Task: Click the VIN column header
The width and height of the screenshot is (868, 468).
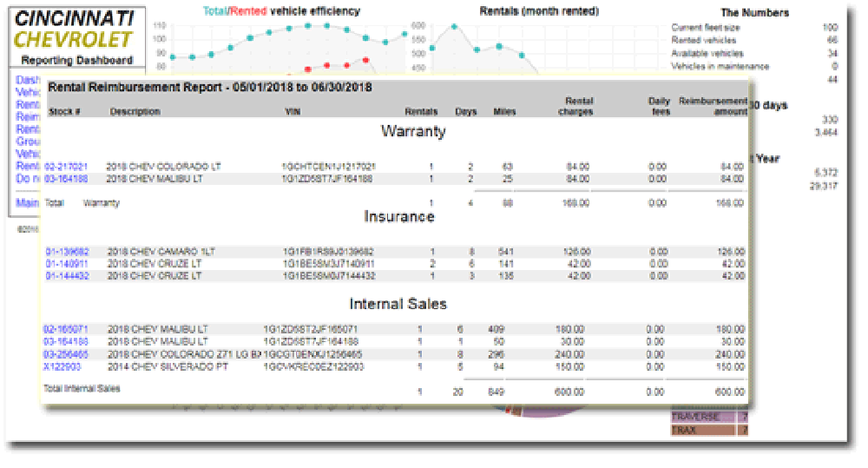Action: 293,111
